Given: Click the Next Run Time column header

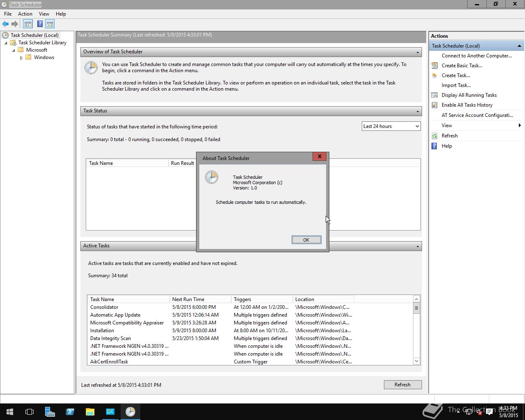Looking at the screenshot, I should (201, 299).
